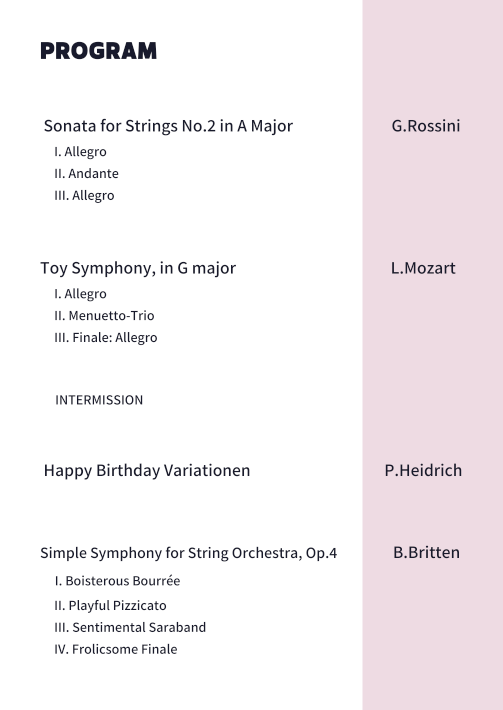Select I. Boisterous Bourrée movement
503x710 pixels.
(x=117, y=581)
